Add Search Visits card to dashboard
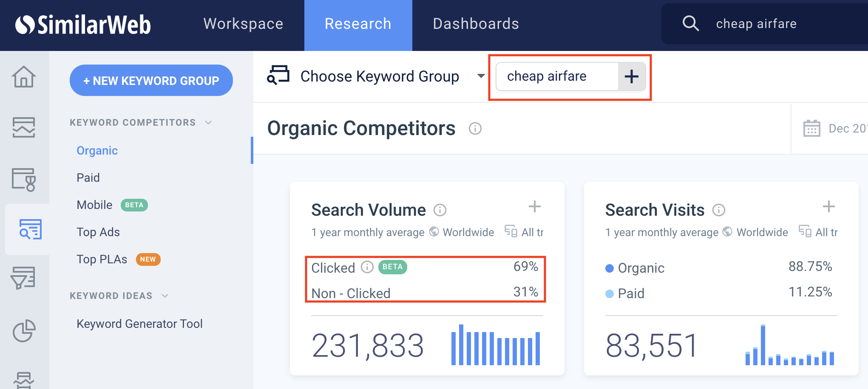This screenshot has height=389, width=868. [x=828, y=207]
